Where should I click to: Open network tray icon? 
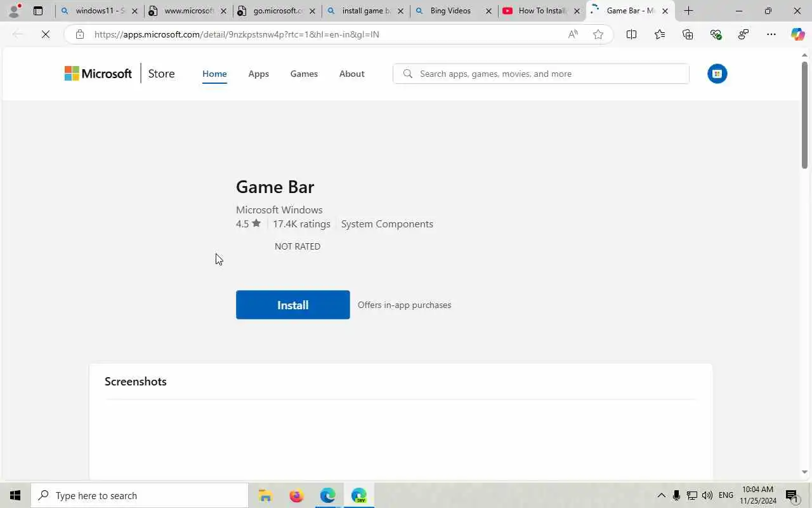point(692,495)
